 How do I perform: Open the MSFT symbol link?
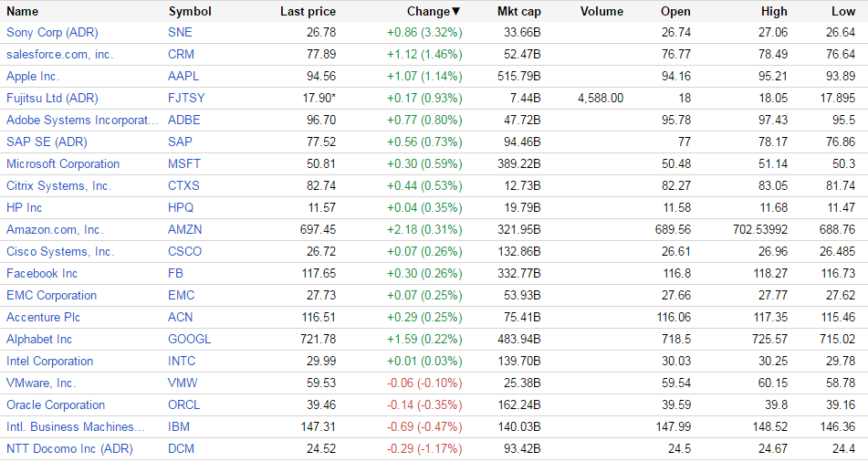click(184, 164)
